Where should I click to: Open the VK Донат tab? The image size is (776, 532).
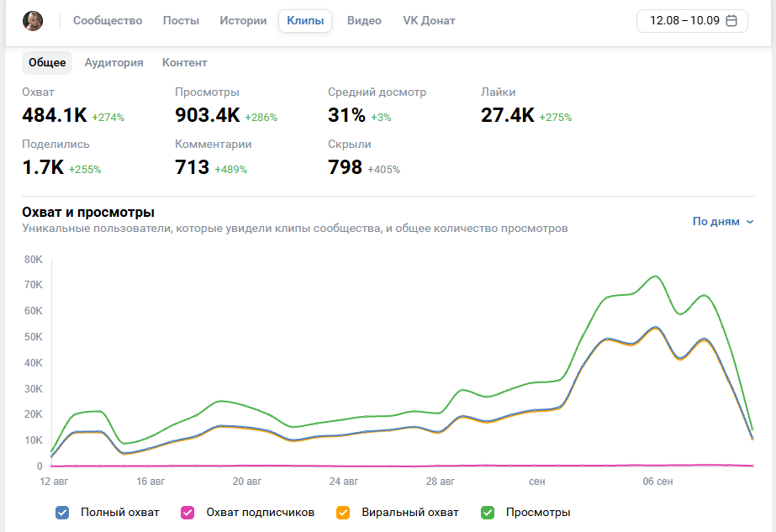point(429,21)
